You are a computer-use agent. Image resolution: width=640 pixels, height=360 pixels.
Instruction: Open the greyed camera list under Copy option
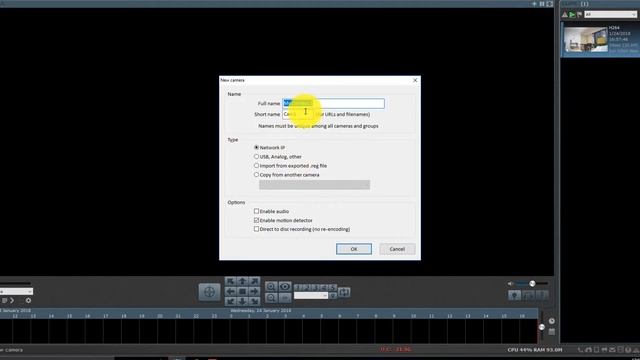(315, 184)
